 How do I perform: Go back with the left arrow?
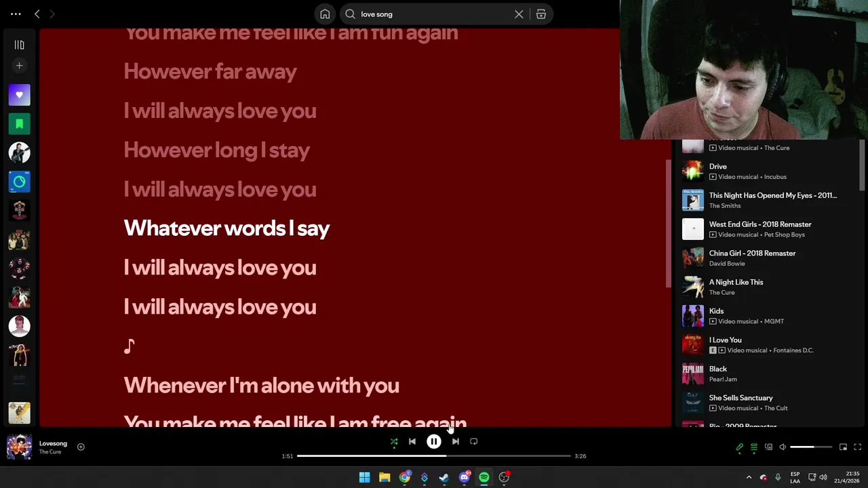[37, 14]
